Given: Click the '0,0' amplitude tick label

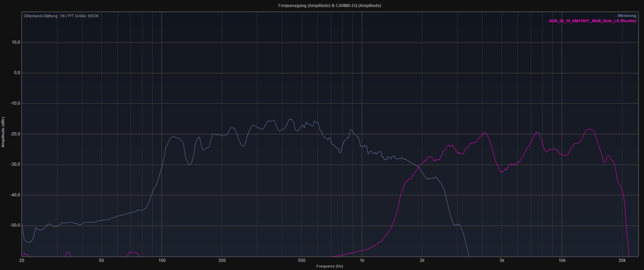Looking at the screenshot, I should (17, 73).
